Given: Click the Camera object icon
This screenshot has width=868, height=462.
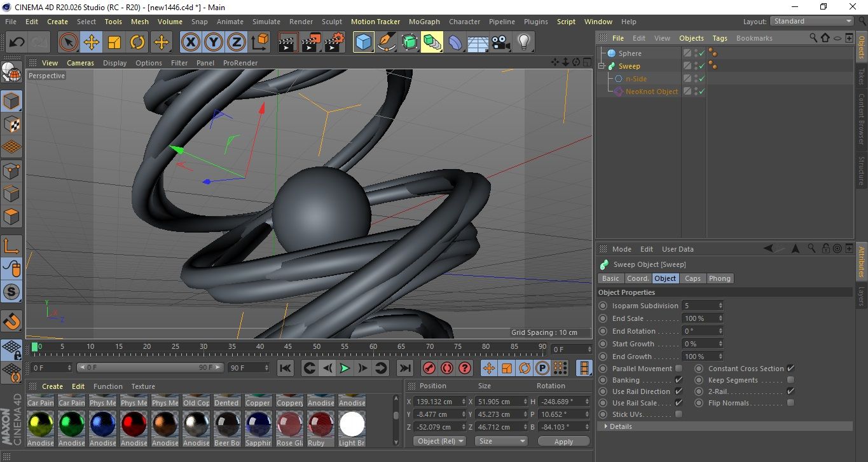Looking at the screenshot, I should pos(500,43).
